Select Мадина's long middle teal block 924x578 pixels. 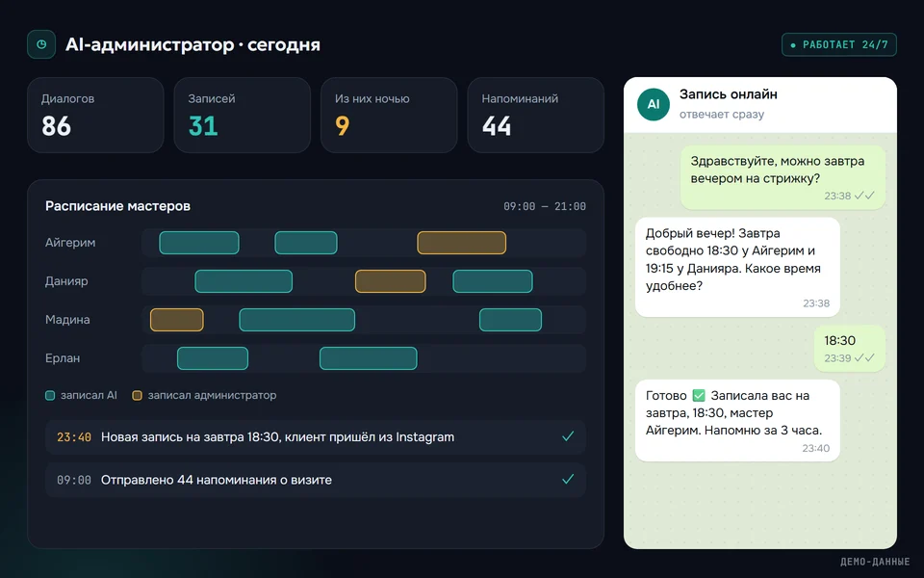[x=297, y=320]
